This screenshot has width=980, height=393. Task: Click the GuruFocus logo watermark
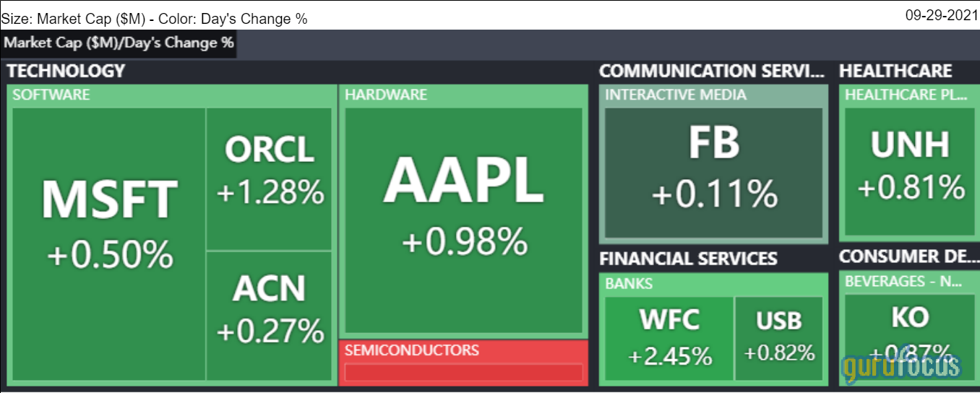point(901,366)
